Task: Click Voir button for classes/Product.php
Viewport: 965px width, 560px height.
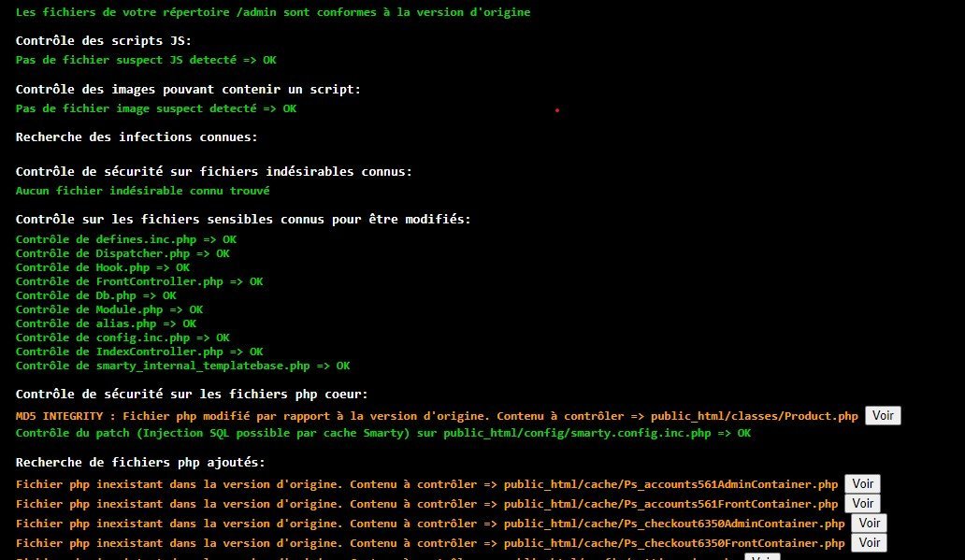Action: pyautogui.click(x=883, y=416)
